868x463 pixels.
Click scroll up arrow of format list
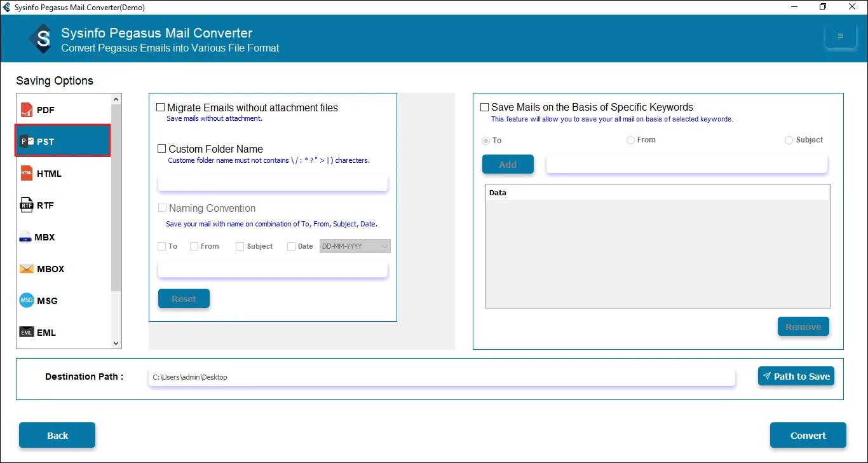pyautogui.click(x=116, y=99)
